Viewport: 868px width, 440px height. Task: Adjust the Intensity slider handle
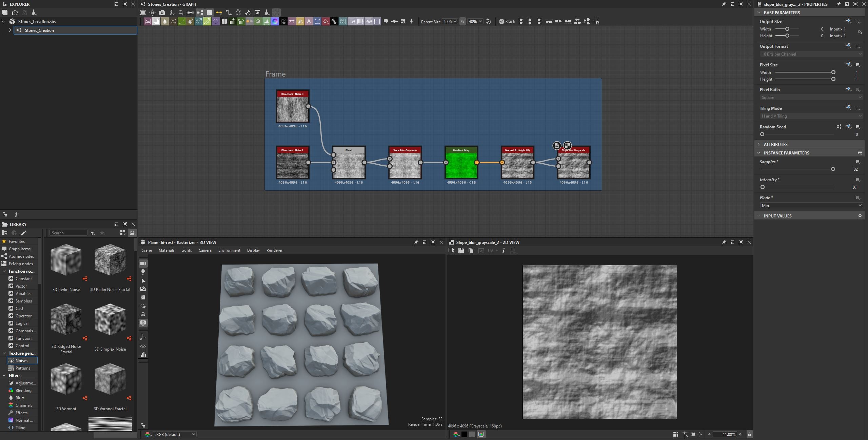coord(763,187)
